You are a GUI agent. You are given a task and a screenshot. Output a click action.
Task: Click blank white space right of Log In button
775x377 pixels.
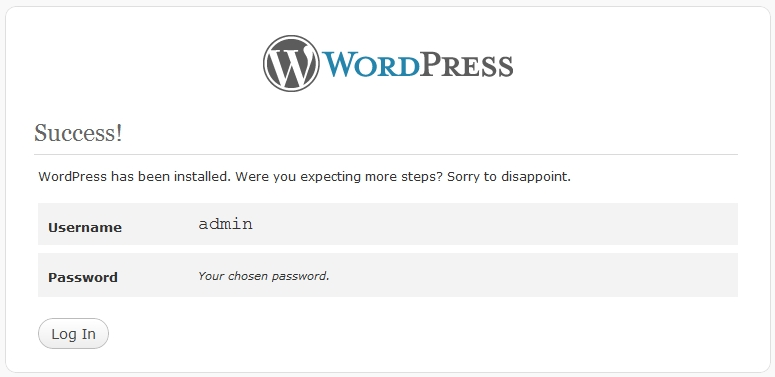395,334
